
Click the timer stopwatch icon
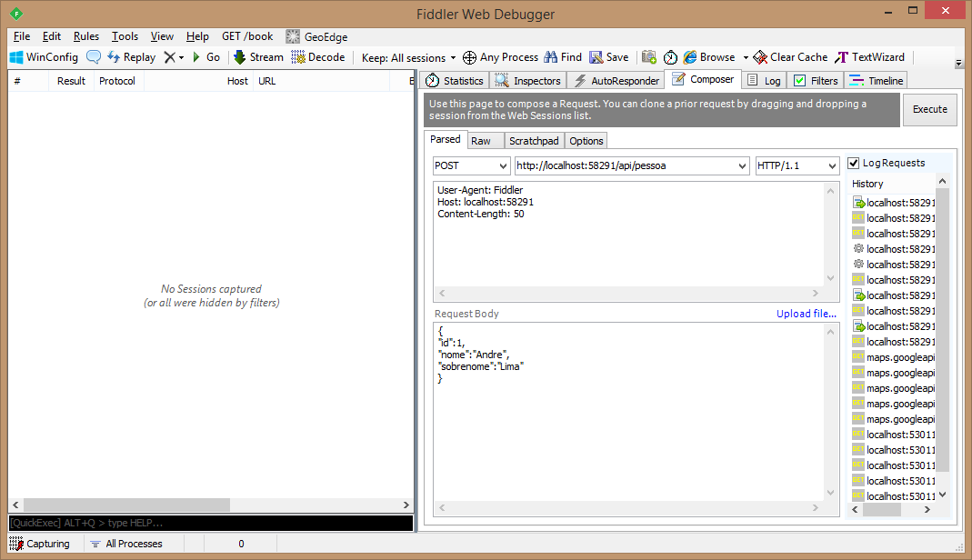(x=670, y=57)
